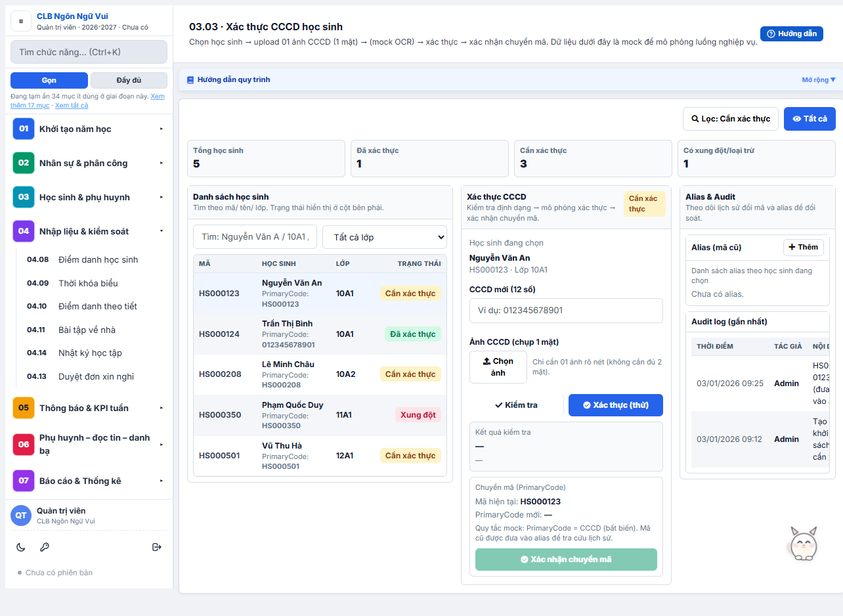Expand process guide via Mở rộng
Image resolution: width=843 pixels, height=616 pixels.
click(x=819, y=80)
